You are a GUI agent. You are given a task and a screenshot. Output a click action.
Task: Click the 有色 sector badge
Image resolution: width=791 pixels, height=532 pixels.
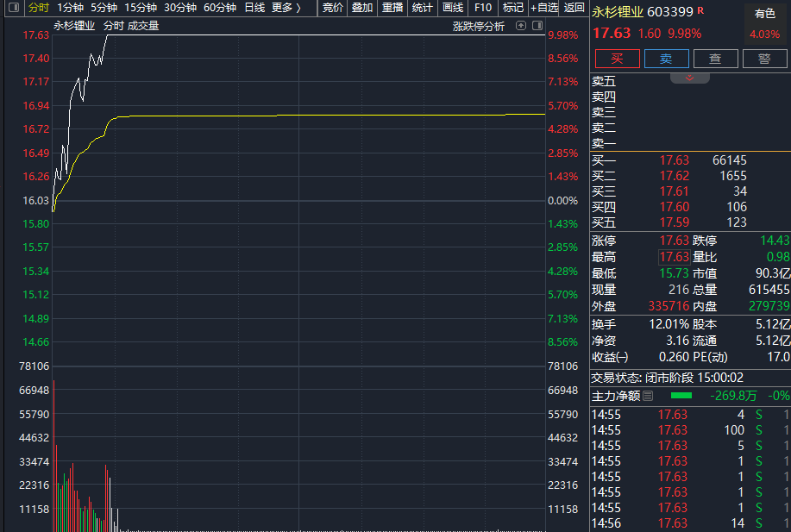[x=764, y=14]
